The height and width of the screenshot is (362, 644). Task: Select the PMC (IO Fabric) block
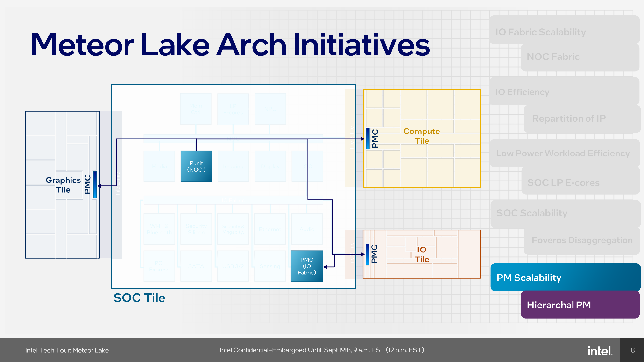click(307, 266)
